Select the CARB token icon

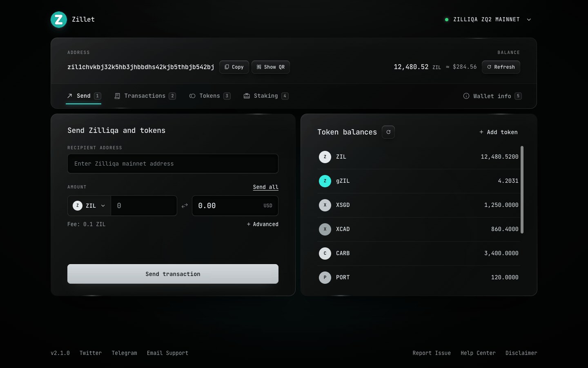325,253
